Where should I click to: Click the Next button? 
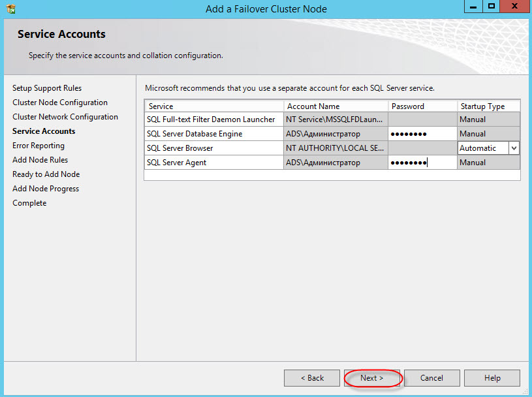[x=372, y=378]
